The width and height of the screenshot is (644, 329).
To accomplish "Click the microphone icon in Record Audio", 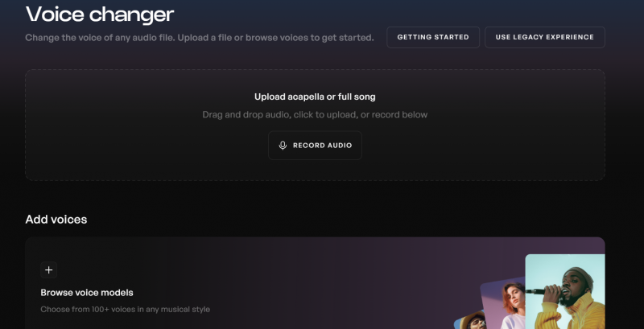I will point(283,146).
